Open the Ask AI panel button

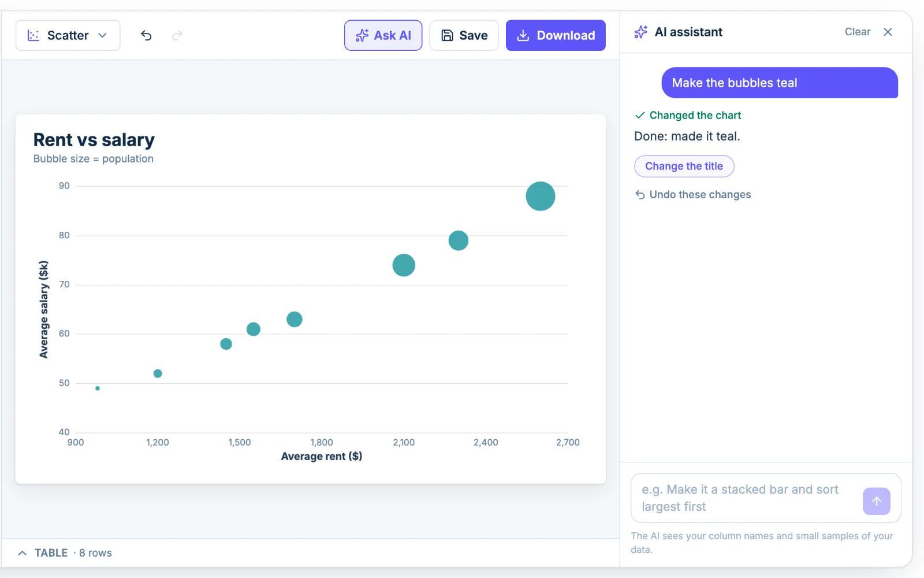pos(383,35)
